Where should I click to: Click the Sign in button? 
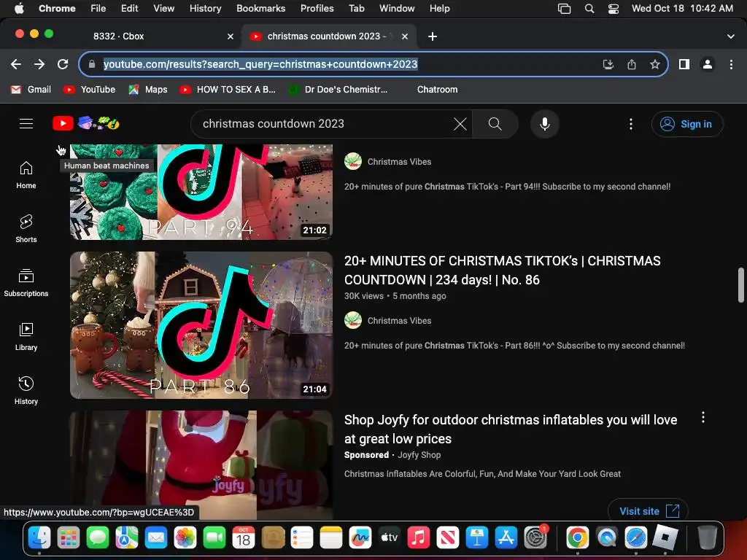687,124
